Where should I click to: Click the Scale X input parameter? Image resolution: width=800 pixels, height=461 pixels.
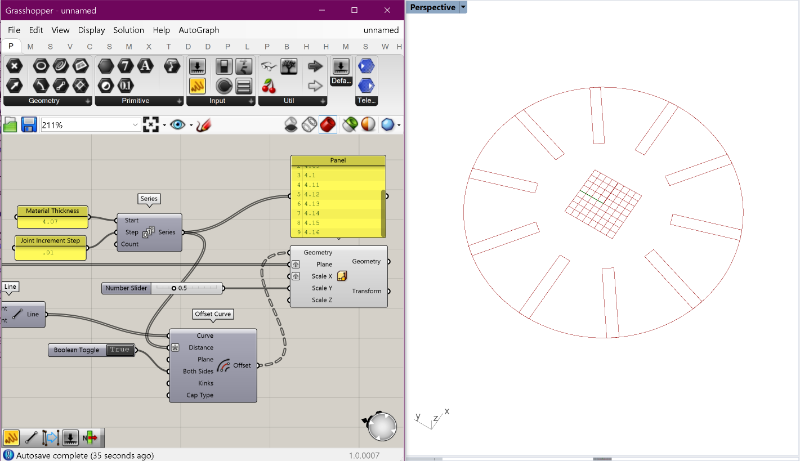tap(321, 276)
